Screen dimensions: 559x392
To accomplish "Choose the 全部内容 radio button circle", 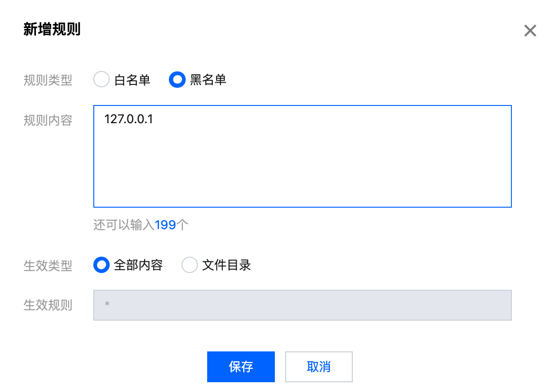I will [101, 265].
